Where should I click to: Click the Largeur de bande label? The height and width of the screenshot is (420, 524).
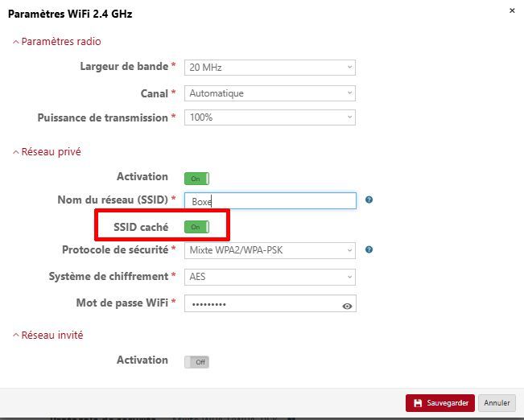pyautogui.click(x=124, y=66)
